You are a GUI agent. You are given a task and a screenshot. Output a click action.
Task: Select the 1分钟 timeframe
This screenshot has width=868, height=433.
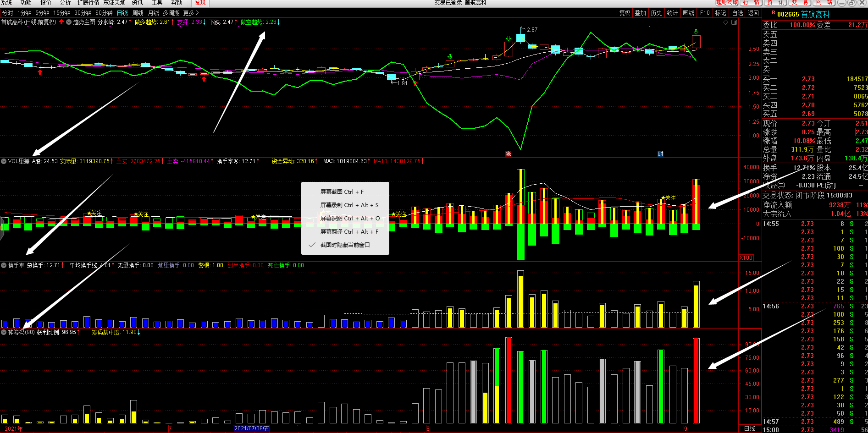pos(25,13)
